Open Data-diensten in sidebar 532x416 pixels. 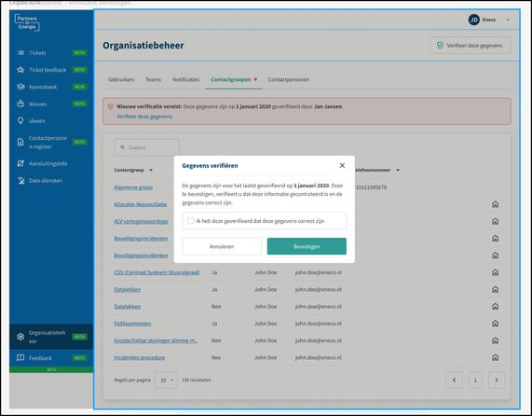51,181
